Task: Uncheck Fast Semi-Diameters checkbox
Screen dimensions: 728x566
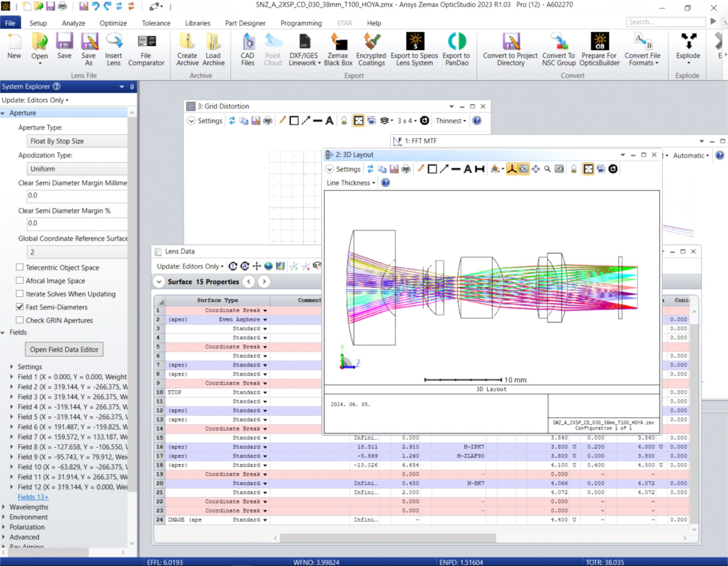Action: point(20,307)
